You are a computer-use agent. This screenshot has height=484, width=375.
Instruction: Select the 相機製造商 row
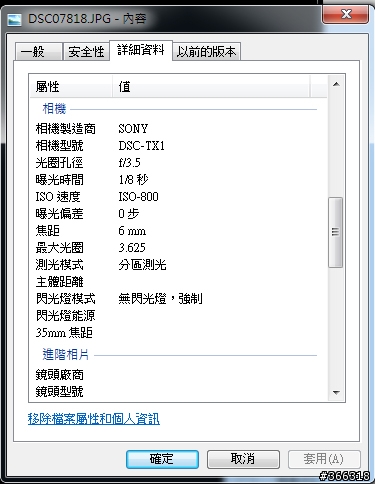tap(173, 129)
